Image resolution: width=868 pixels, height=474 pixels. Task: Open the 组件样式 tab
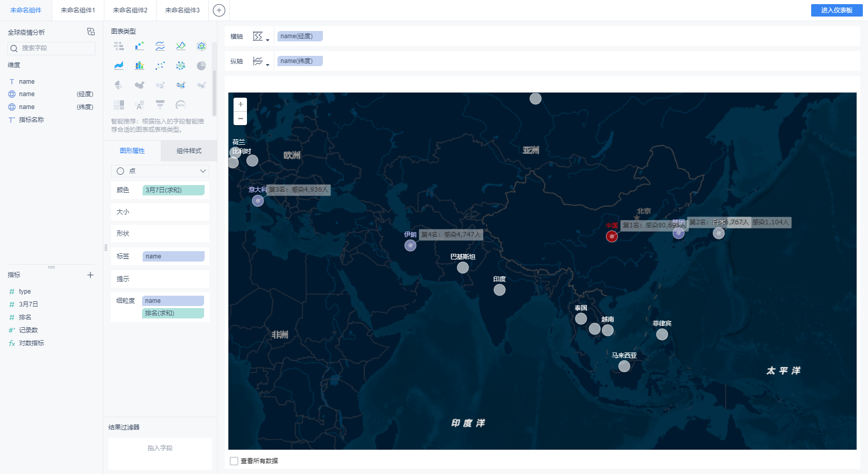coord(189,151)
